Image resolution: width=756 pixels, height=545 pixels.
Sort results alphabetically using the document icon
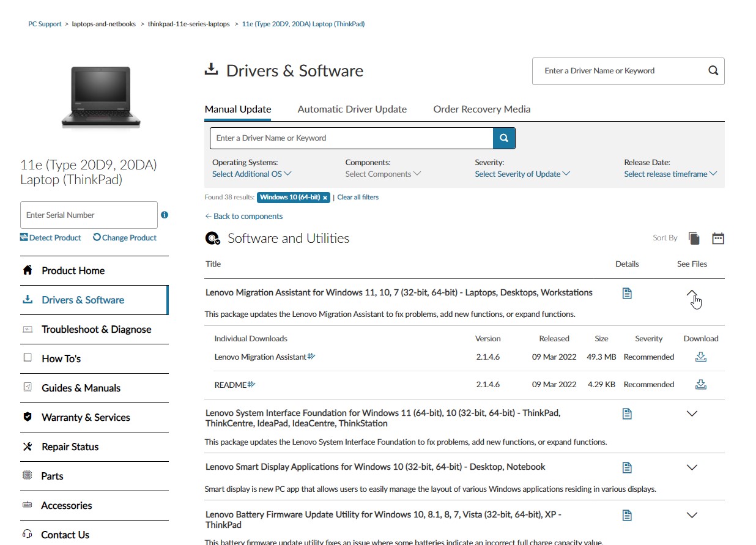[694, 237]
